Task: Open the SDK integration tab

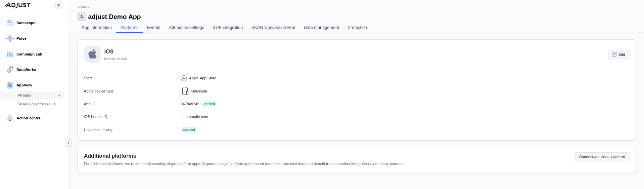Action: (228, 28)
